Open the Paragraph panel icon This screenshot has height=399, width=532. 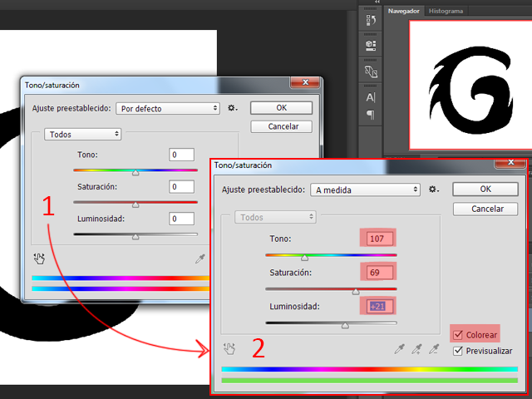click(x=371, y=115)
